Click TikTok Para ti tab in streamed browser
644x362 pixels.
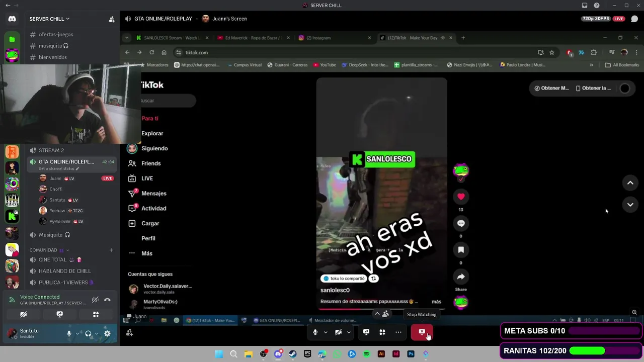point(150,119)
